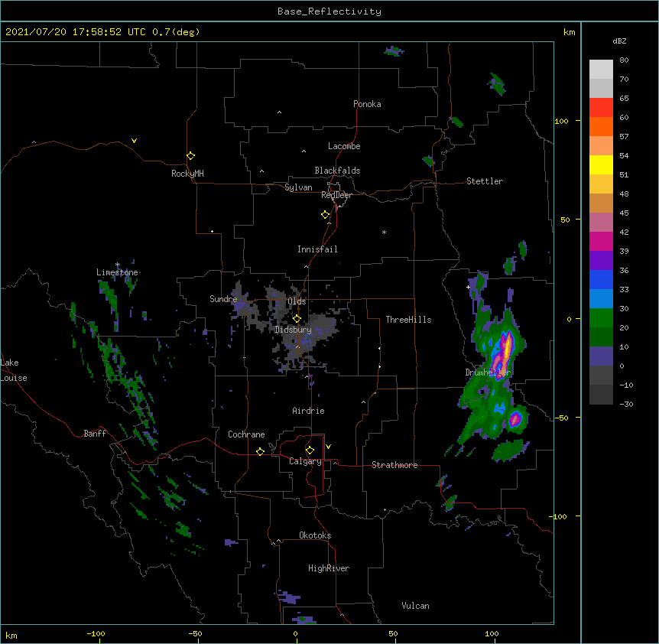Select the asterisk marker above Limestone label

click(x=117, y=265)
